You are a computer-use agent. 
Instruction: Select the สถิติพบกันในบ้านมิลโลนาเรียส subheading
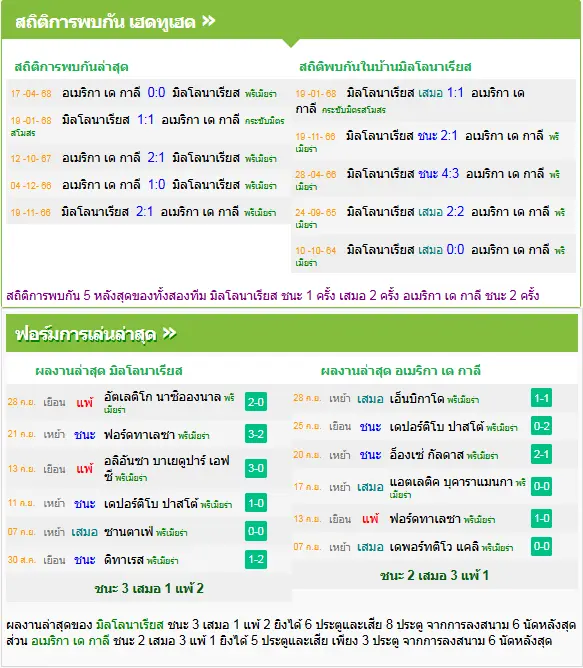pos(385,66)
